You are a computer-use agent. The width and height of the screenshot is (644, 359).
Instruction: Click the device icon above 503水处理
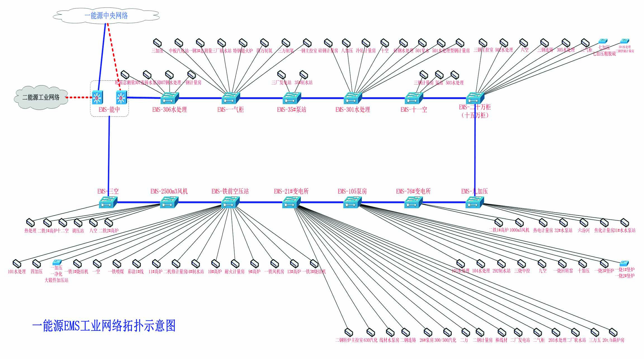pyautogui.click(x=455, y=75)
